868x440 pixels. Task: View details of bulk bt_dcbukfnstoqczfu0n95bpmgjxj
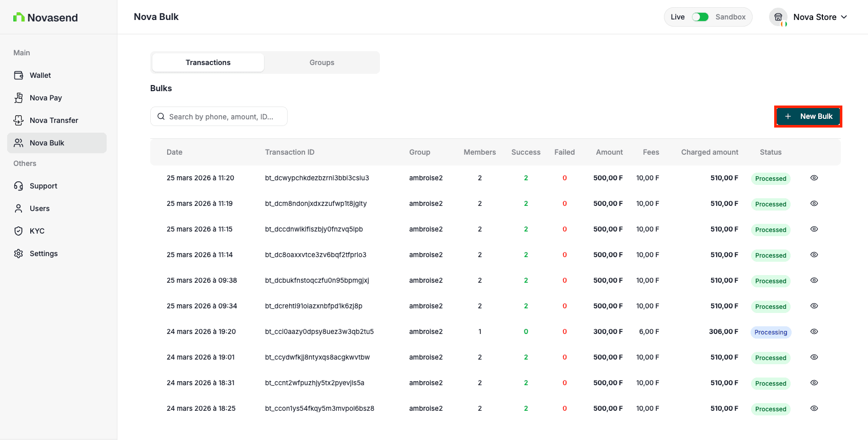pos(814,280)
